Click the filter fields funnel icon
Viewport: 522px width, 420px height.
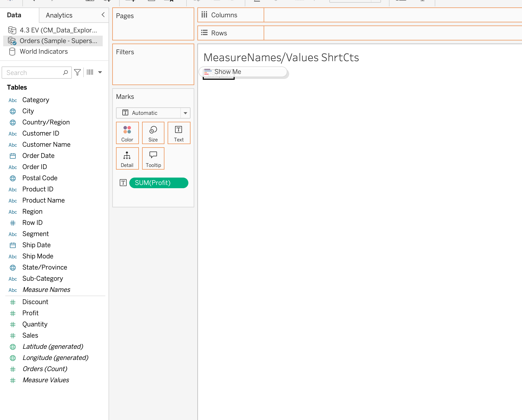[x=77, y=72]
